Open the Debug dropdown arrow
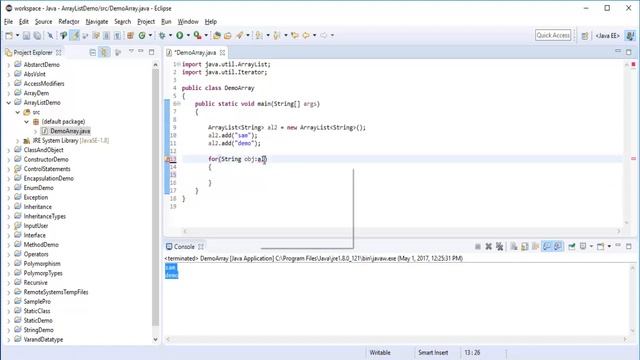 pos(171,36)
